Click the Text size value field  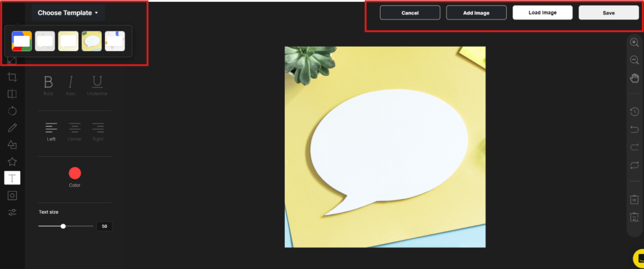point(104,226)
